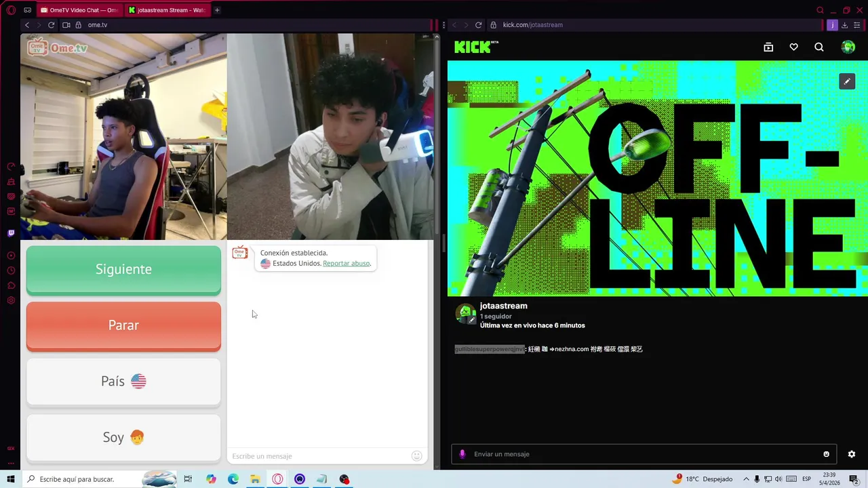Open the País country selector

pyautogui.click(x=123, y=382)
